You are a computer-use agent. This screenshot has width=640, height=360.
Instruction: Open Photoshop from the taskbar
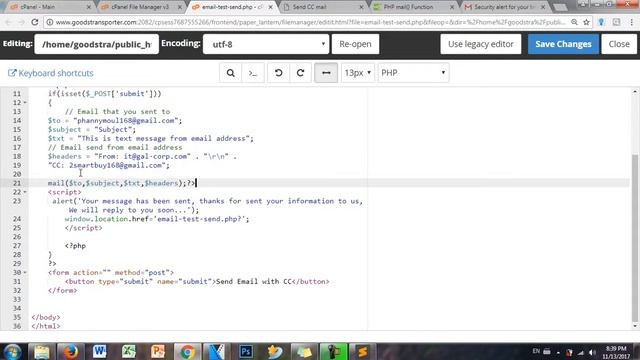(246, 351)
